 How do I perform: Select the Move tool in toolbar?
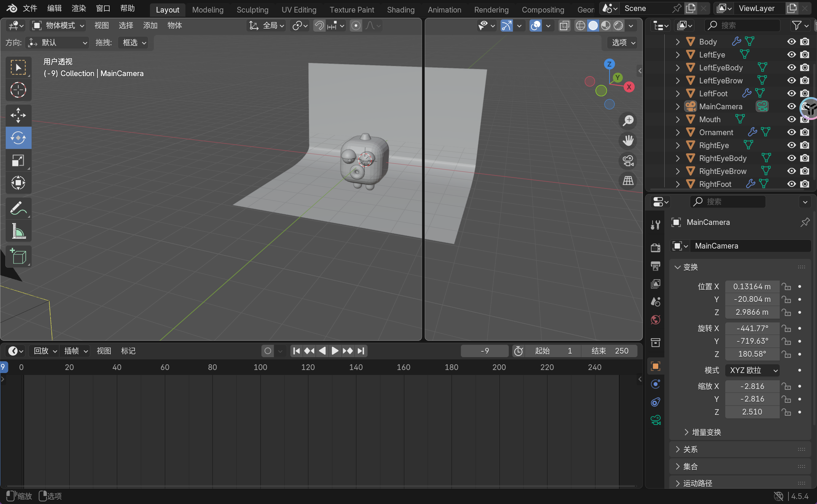18,115
